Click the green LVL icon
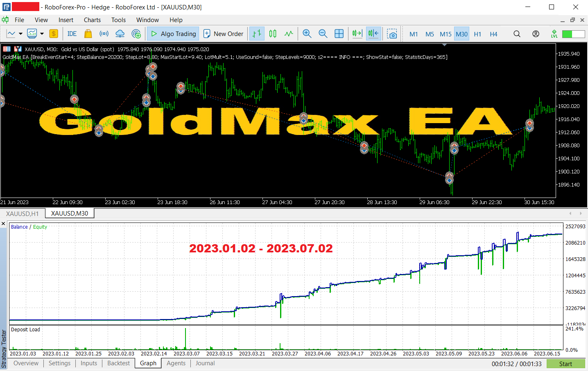 tap(554, 34)
